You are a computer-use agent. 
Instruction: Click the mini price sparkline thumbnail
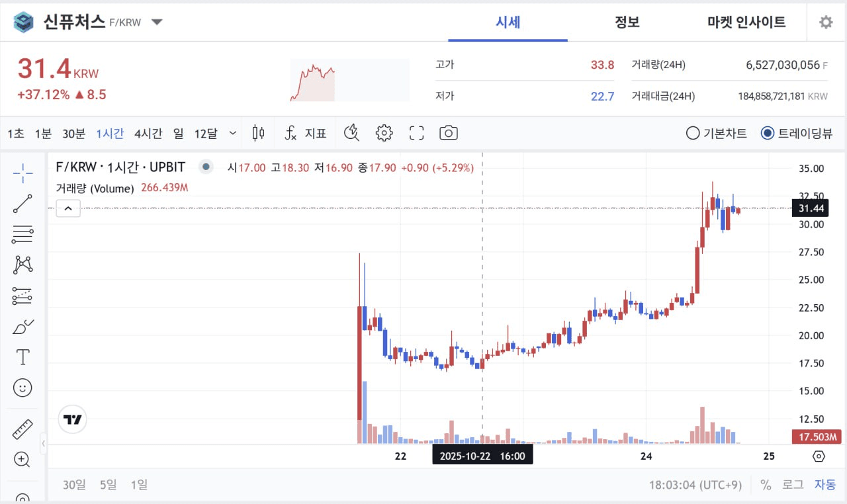click(349, 80)
